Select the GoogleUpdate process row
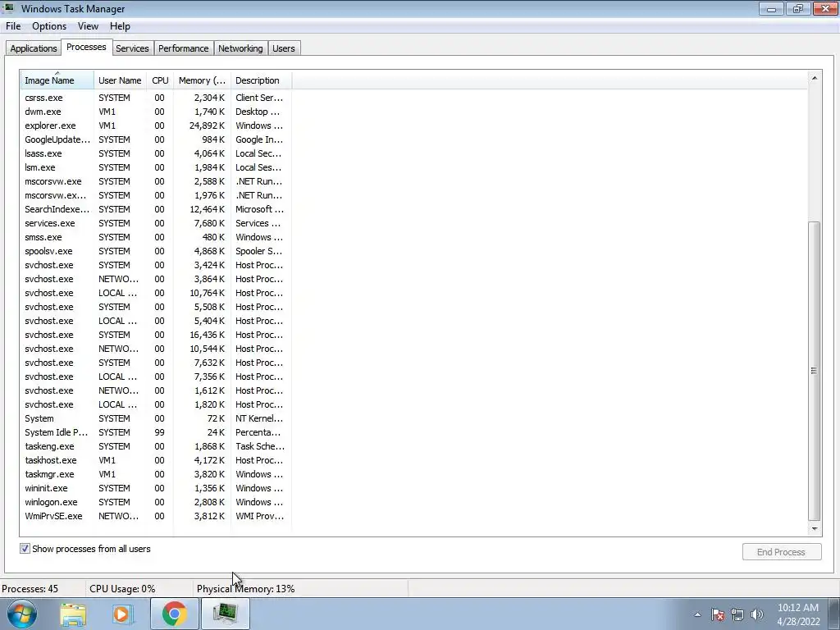 coord(155,139)
